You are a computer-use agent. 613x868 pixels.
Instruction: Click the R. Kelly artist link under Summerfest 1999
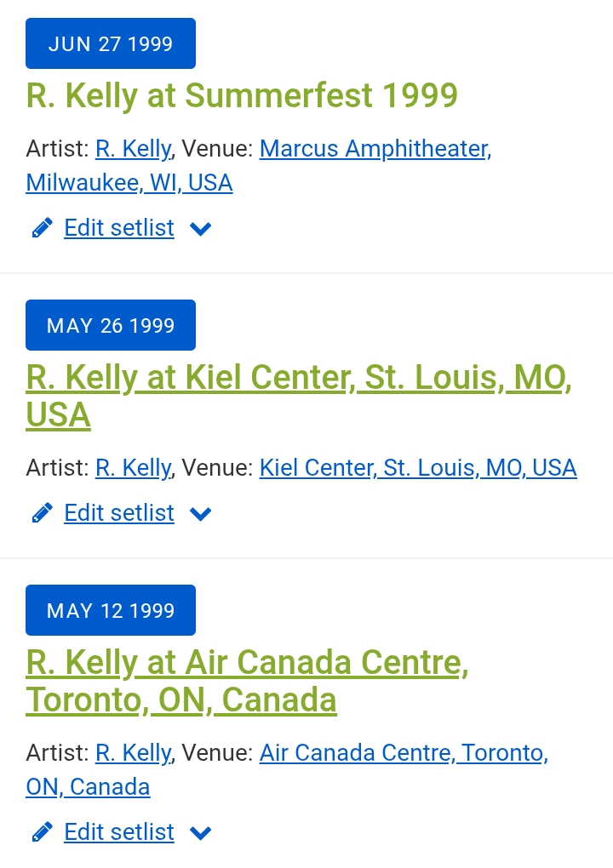pos(133,149)
